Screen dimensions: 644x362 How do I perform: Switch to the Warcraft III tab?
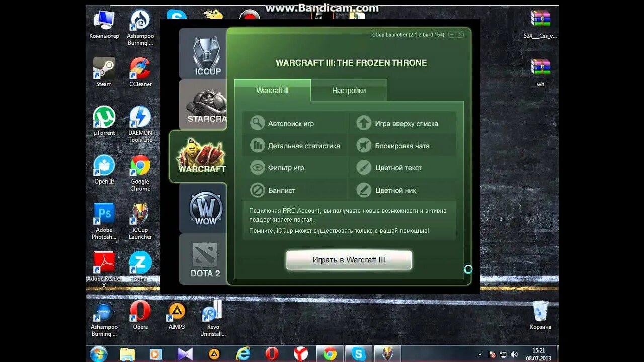272,90
